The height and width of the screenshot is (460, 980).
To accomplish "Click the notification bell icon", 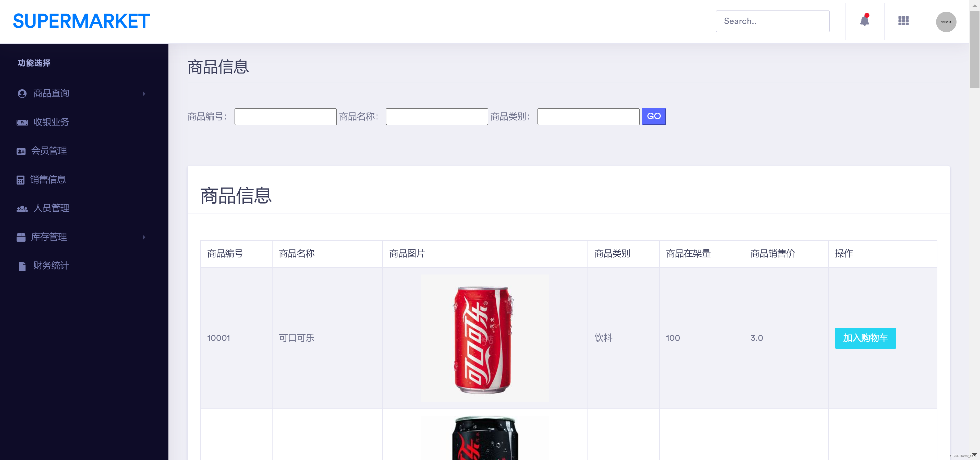I will (864, 21).
